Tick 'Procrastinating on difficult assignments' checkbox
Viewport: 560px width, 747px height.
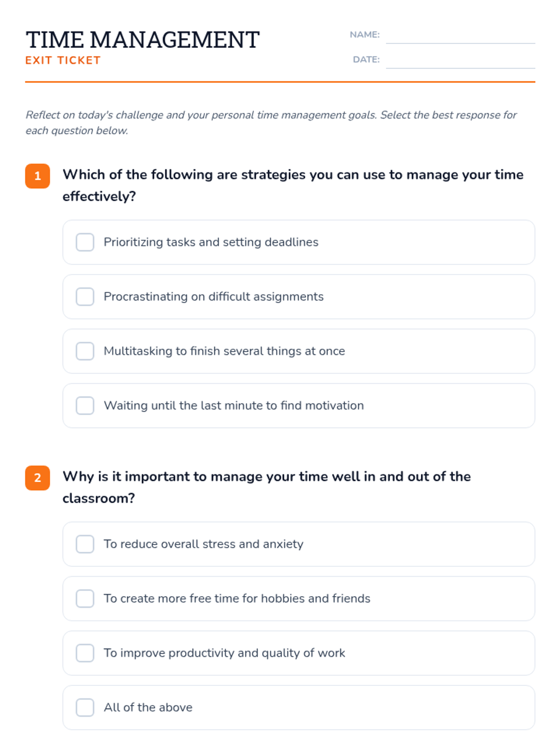tap(85, 297)
